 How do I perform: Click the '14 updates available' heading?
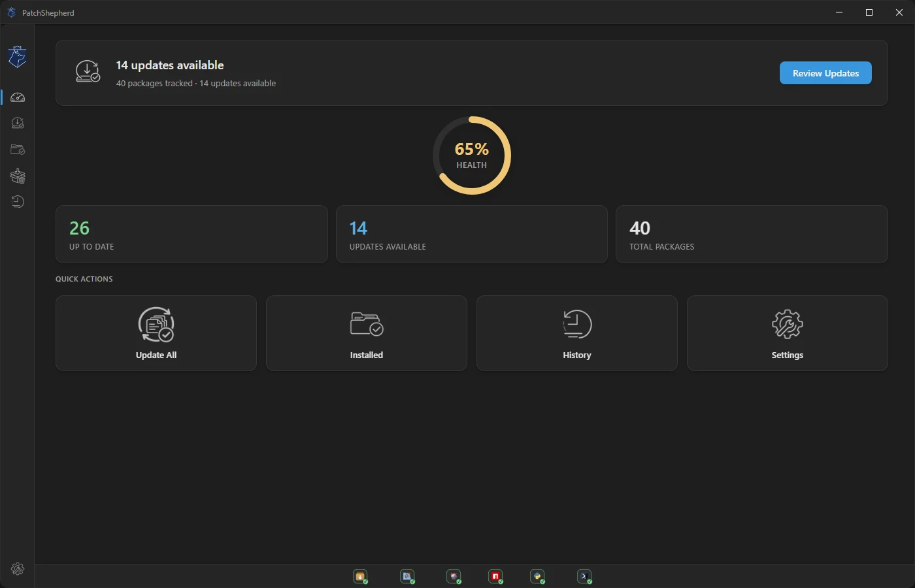click(x=170, y=65)
